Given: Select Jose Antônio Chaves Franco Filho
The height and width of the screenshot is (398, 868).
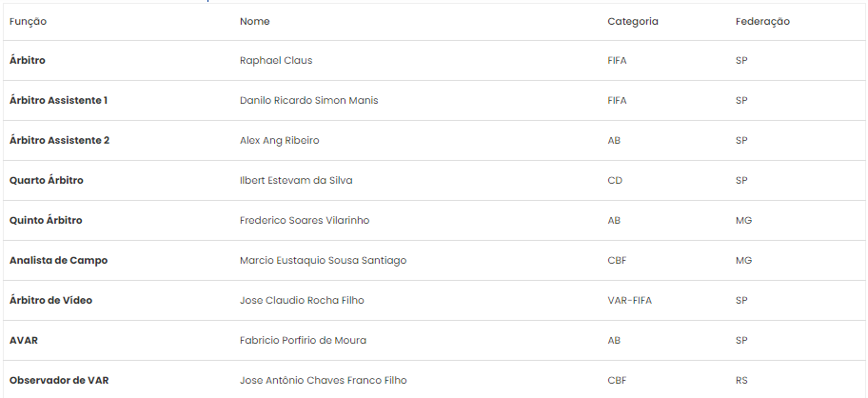Looking at the screenshot, I should pos(324,380).
